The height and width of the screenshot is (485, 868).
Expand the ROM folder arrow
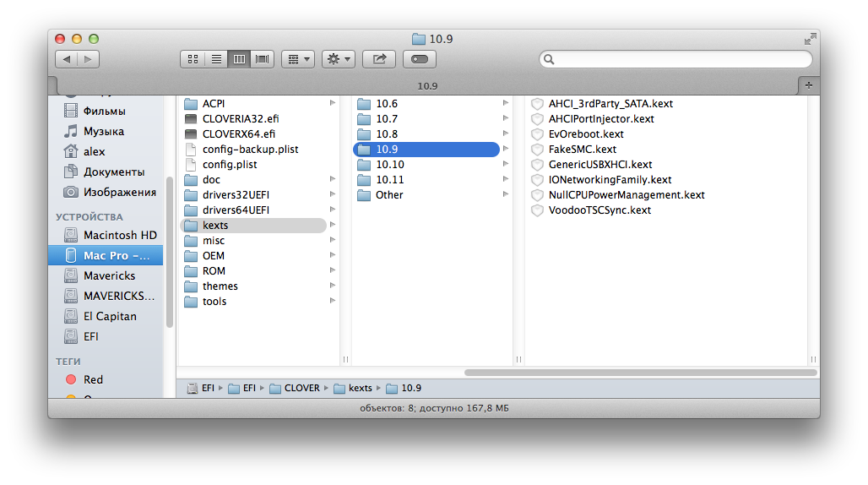pyautogui.click(x=332, y=270)
